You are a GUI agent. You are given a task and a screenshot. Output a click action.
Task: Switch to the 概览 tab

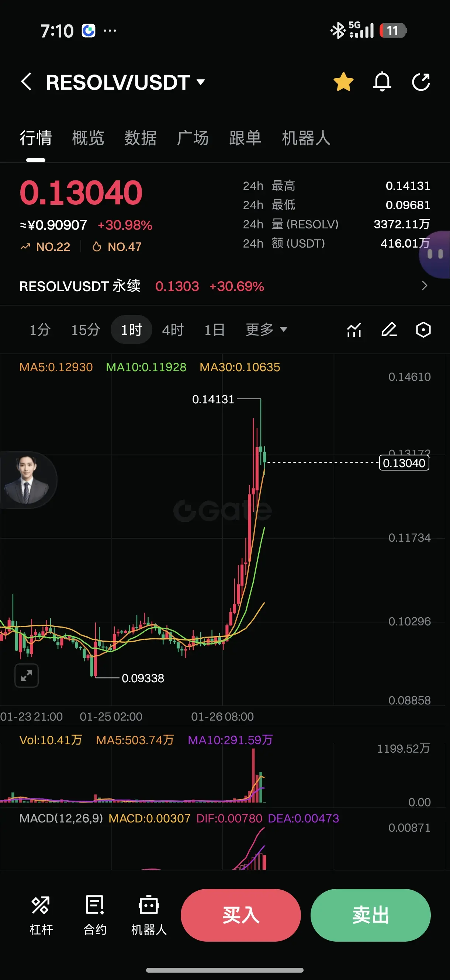88,138
